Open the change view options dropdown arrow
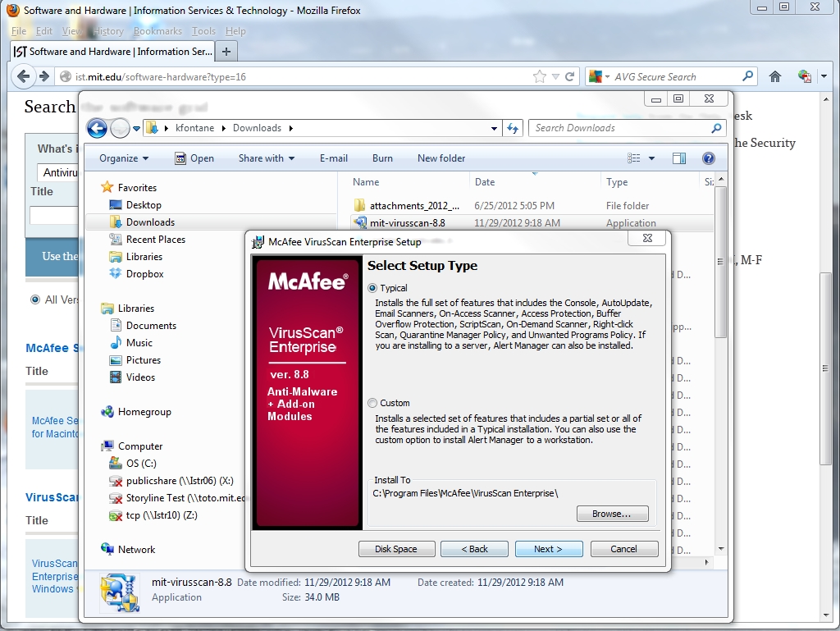This screenshot has width=840, height=631. click(652, 158)
